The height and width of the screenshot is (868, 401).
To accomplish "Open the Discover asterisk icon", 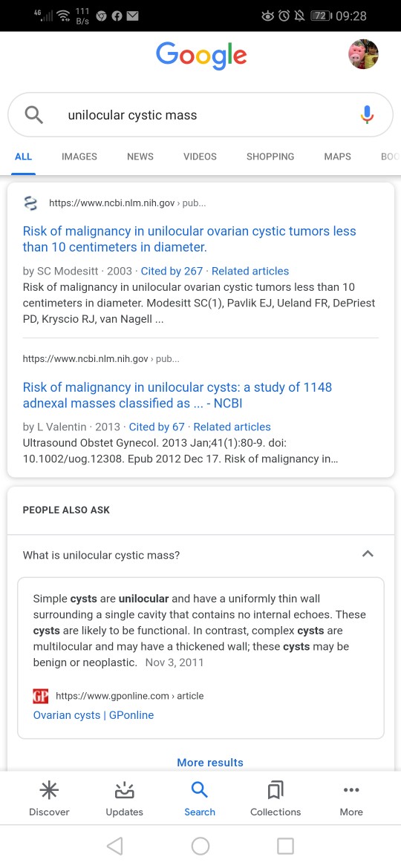I will (49, 791).
